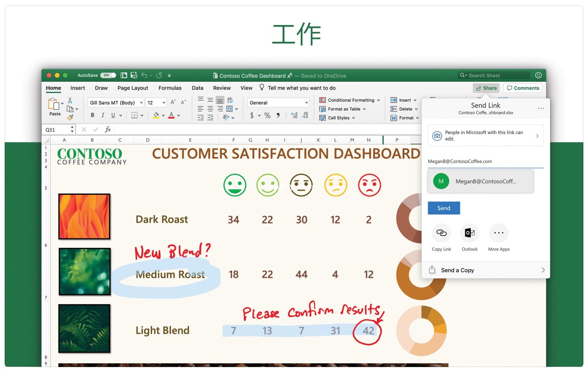The width and height of the screenshot is (588, 372).
Task: Click the Increase Indent icon
Action: coord(210,118)
